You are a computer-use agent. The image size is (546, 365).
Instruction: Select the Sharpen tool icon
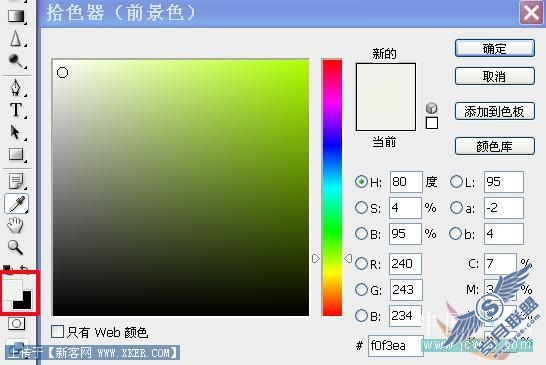pos(15,38)
